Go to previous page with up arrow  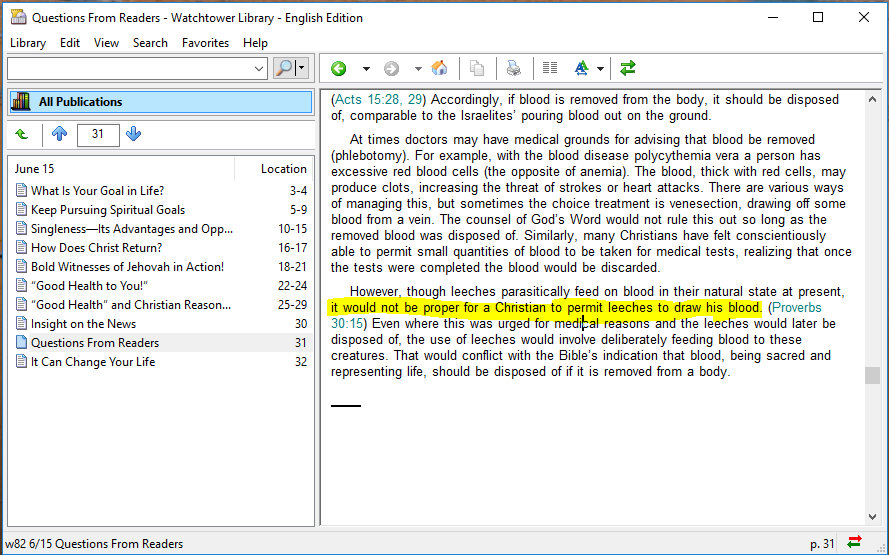pos(59,134)
